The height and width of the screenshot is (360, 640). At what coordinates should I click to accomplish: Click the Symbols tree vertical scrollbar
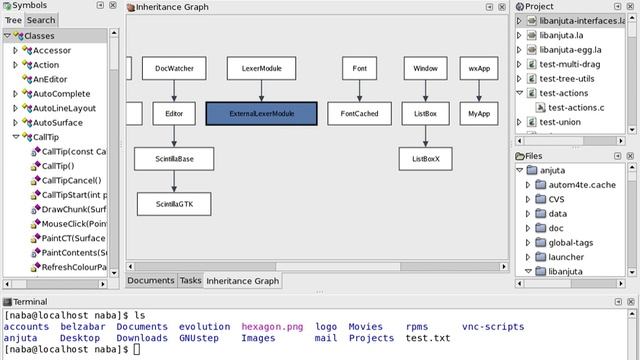114,153
